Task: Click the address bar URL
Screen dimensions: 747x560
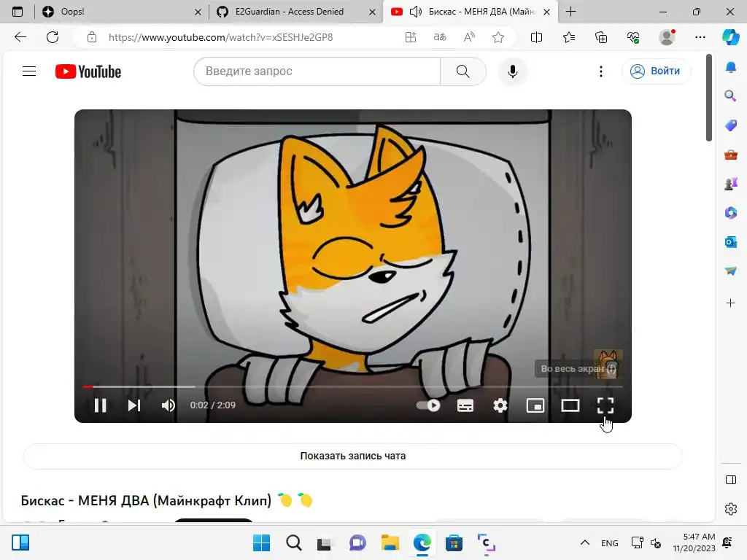Action: click(x=220, y=37)
